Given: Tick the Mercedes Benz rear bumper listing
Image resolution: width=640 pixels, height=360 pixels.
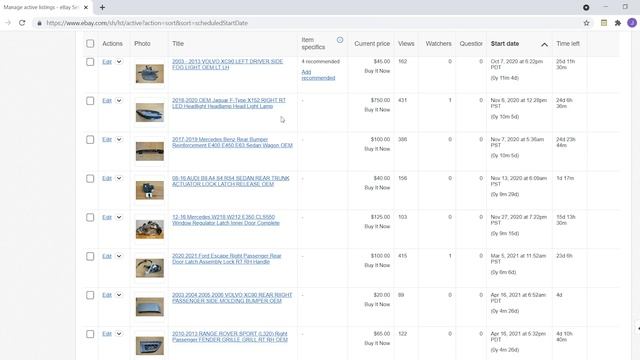Looking at the screenshot, I should click(x=90, y=140).
